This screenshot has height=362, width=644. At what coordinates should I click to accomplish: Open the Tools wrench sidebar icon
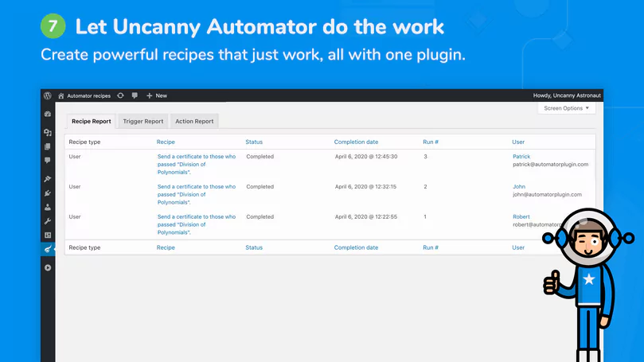click(48, 221)
